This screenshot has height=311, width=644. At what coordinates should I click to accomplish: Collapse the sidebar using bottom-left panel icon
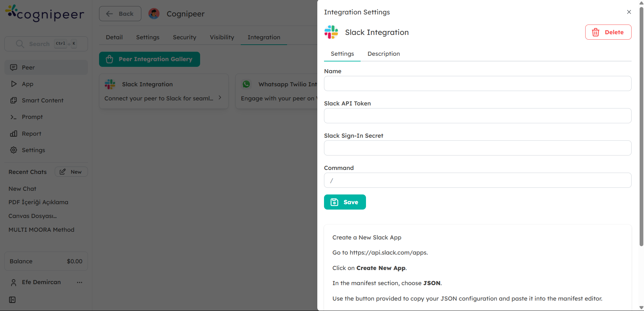click(12, 300)
